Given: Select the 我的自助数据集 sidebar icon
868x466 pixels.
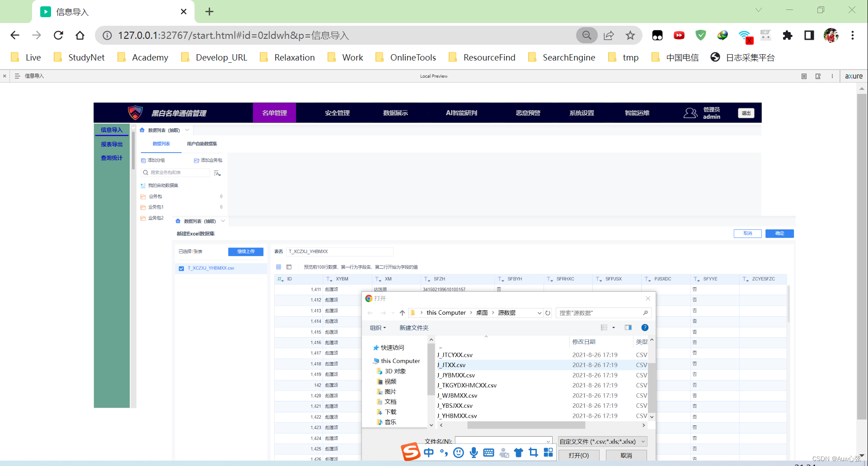Looking at the screenshot, I should 143,185.
